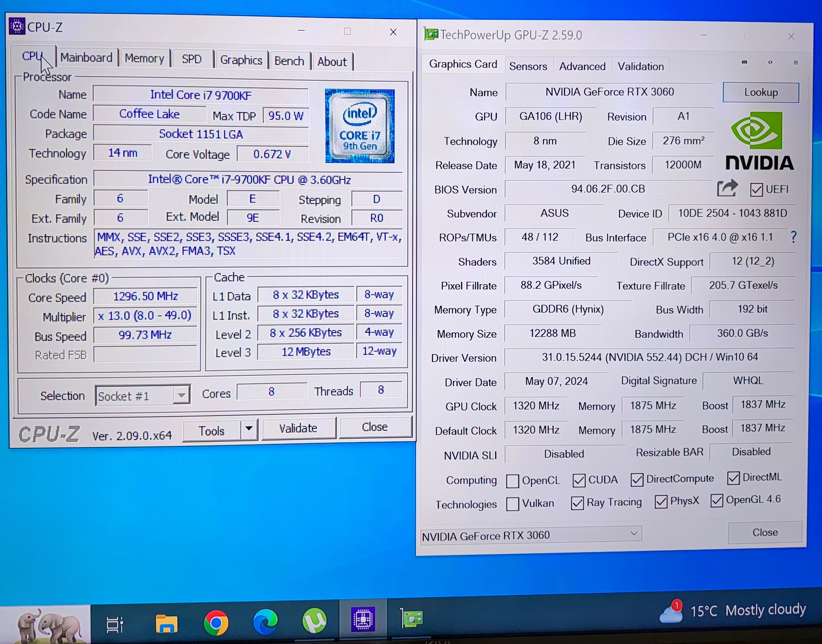Launch Google Chrome from the taskbar
This screenshot has height=644, width=822.
point(216,623)
